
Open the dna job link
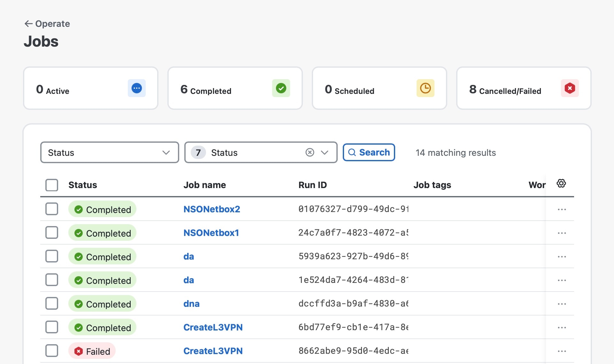click(x=191, y=304)
